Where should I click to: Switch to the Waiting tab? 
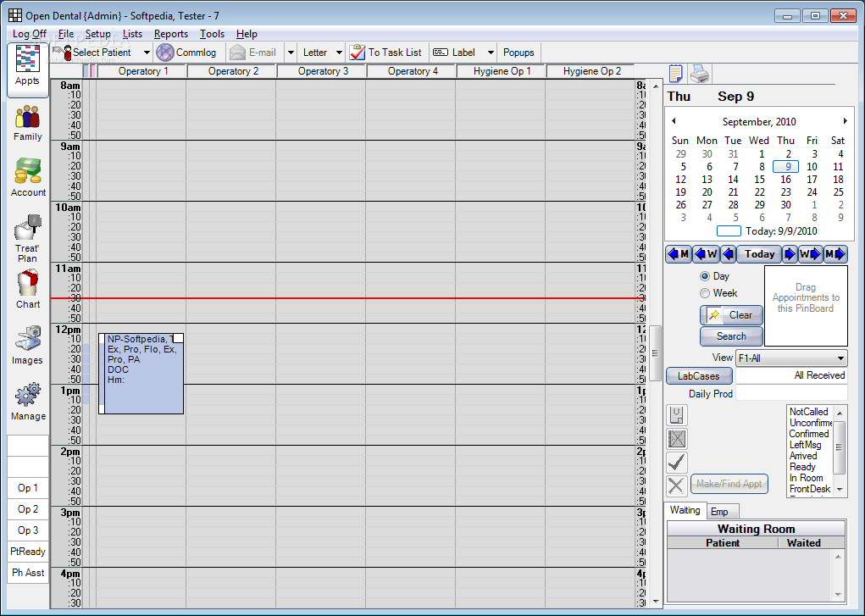pyautogui.click(x=685, y=510)
